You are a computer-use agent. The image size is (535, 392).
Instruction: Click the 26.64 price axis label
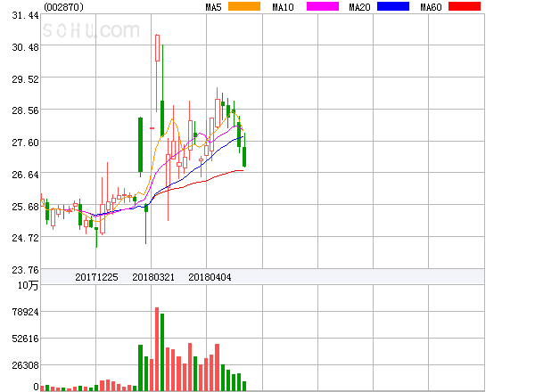click(x=25, y=175)
